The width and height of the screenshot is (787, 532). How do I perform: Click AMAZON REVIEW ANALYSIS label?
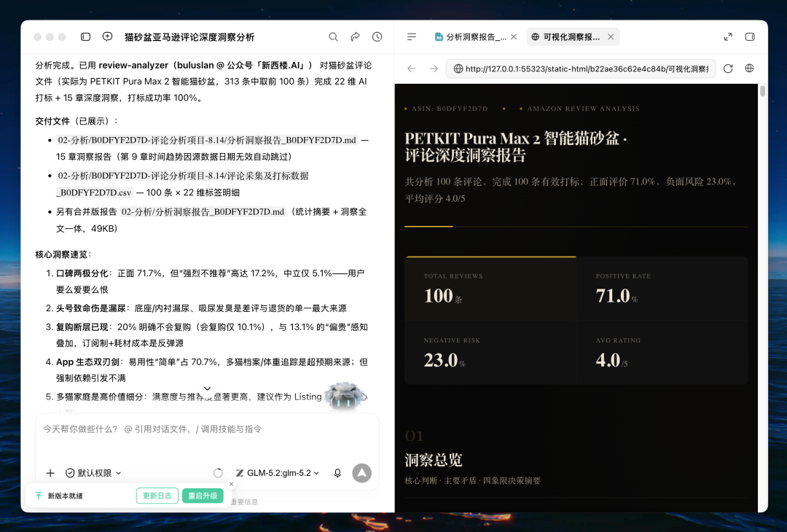click(x=583, y=109)
